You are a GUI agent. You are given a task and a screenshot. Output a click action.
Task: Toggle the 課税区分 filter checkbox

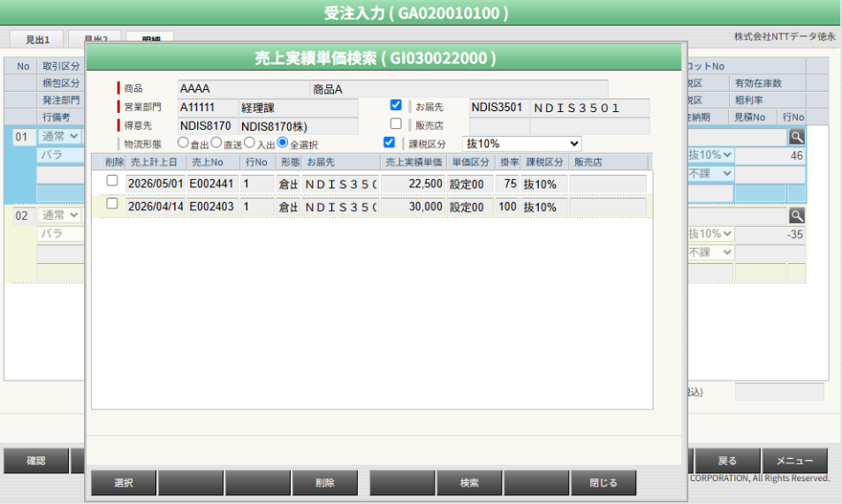[x=390, y=142]
